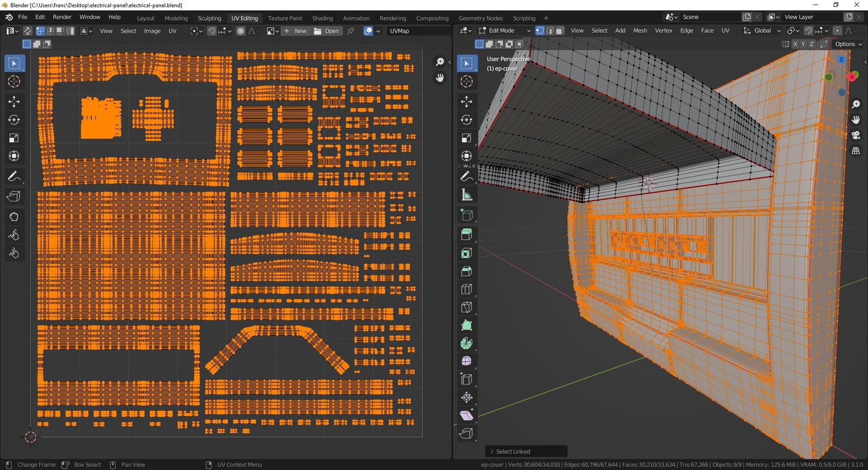Open Global transform orientation dropdown
868x470 pixels.
pyautogui.click(x=762, y=31)
